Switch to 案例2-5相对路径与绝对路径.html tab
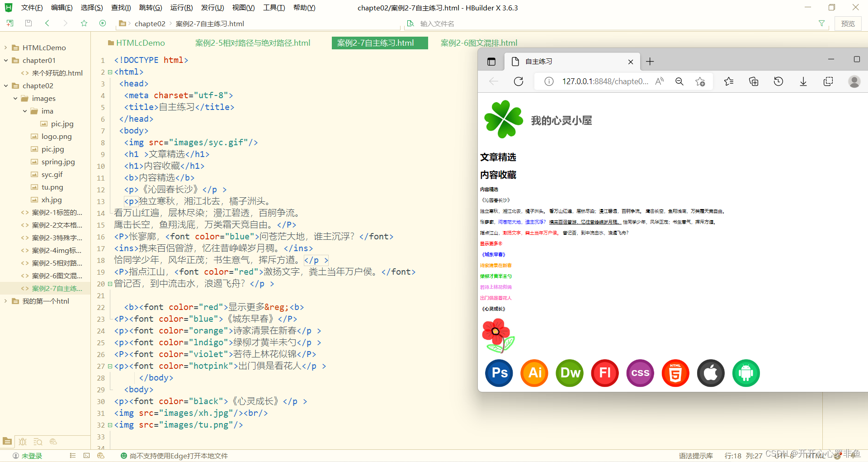 click(253, 43)
